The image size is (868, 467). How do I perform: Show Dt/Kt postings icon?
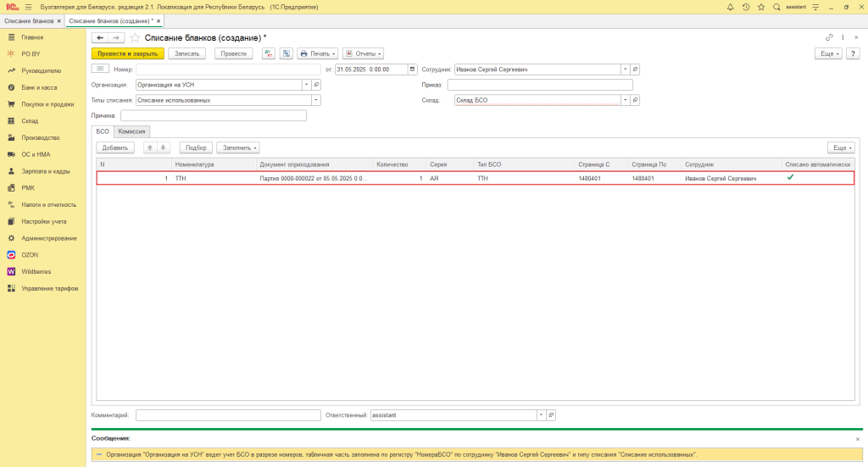[269, 53]
